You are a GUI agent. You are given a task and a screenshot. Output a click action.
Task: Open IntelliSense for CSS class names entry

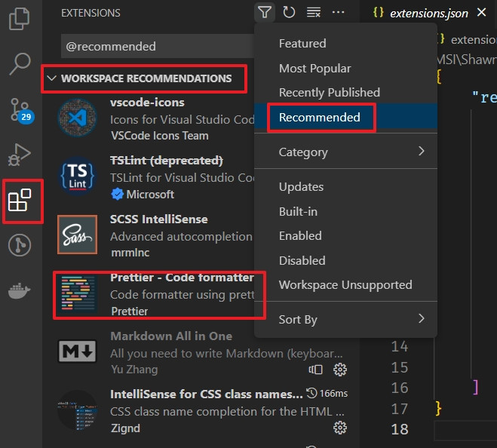tap(201, 411)
